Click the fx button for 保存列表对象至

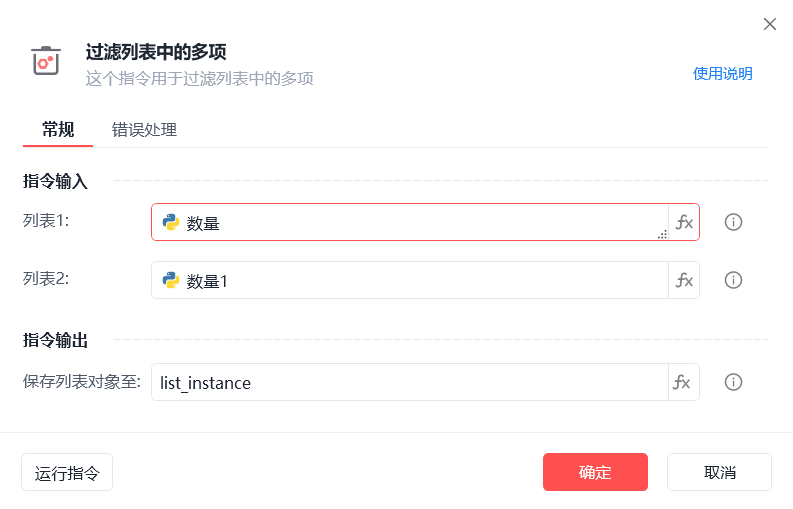[684, 382]
